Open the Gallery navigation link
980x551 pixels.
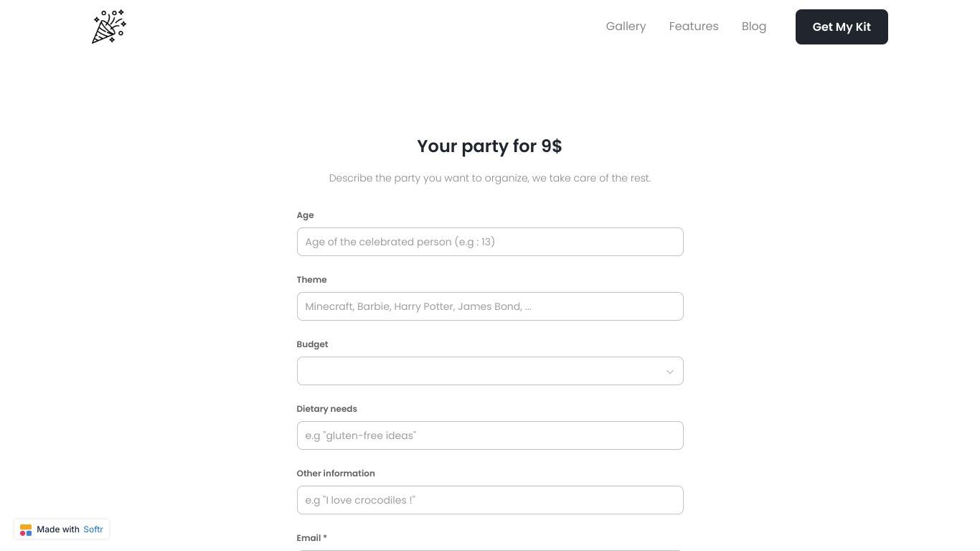coord(626,27)
